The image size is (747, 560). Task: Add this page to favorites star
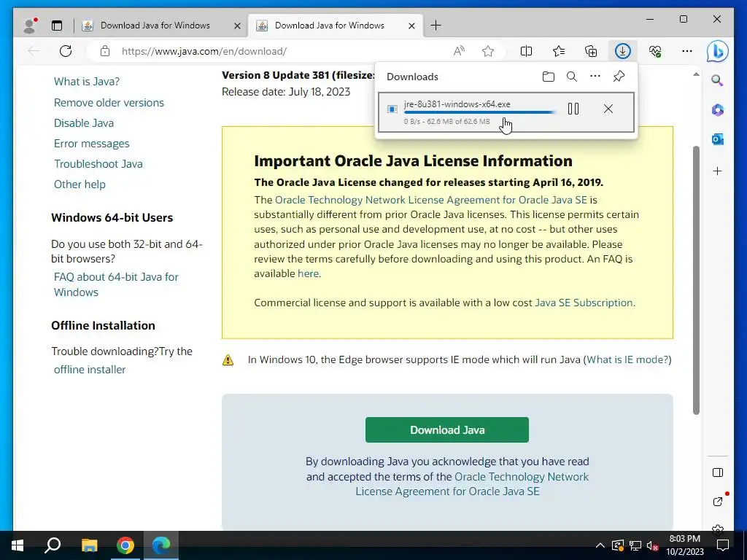tap(488, 51)
